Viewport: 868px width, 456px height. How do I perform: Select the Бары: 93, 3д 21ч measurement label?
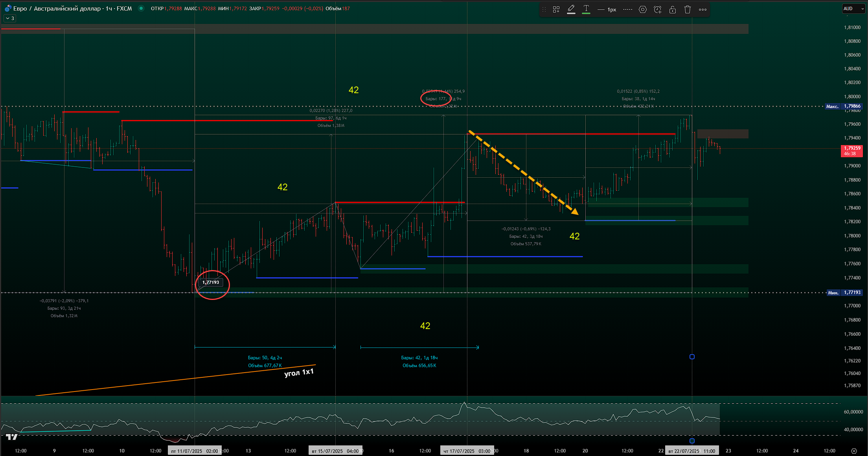coord(64,308)
